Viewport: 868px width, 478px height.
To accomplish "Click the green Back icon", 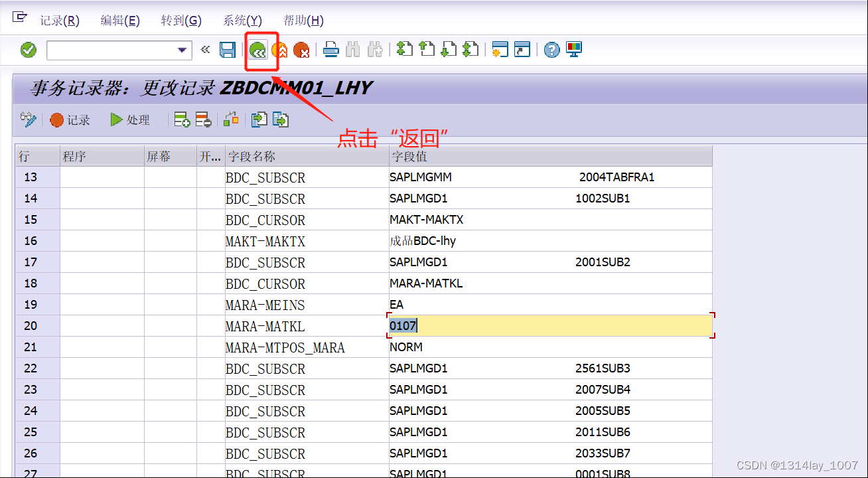I will 258,50.
